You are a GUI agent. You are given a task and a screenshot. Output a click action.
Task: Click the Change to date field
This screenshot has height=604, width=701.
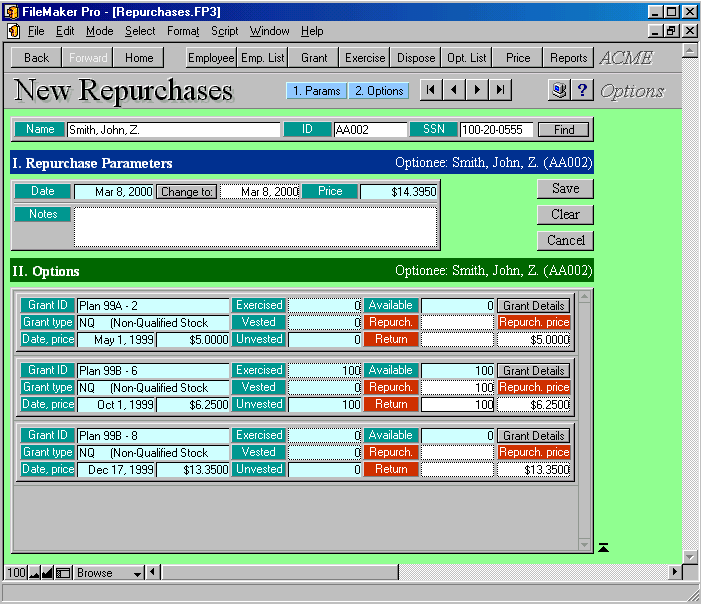point(259,192)
